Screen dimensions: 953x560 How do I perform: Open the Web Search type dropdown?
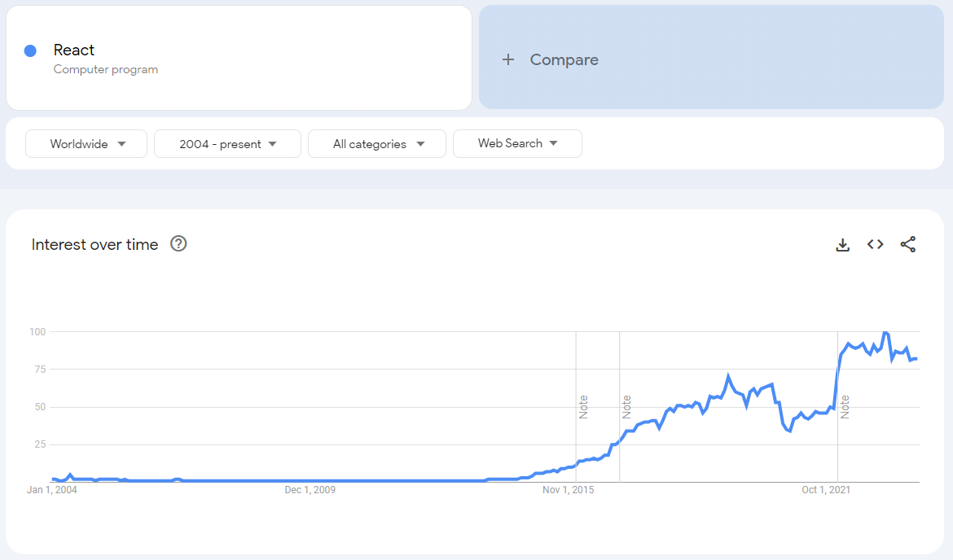click(x=517, y=143)
